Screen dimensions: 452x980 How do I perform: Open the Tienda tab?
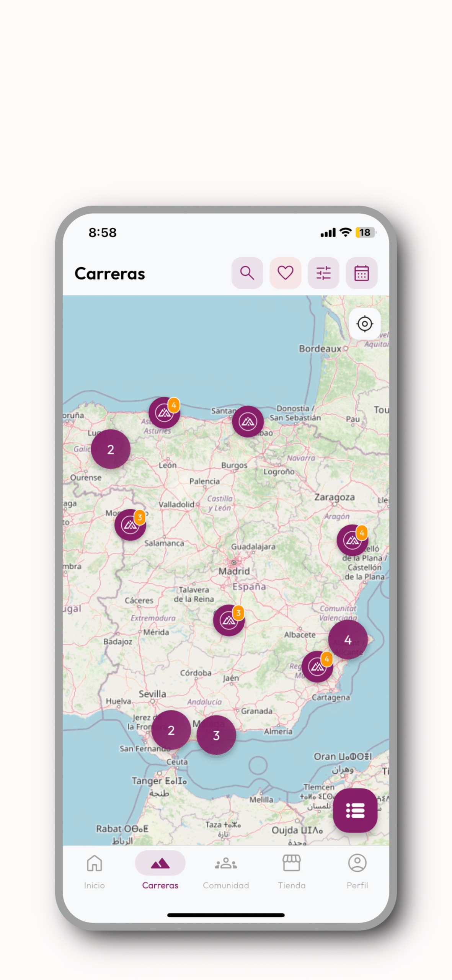292,870
